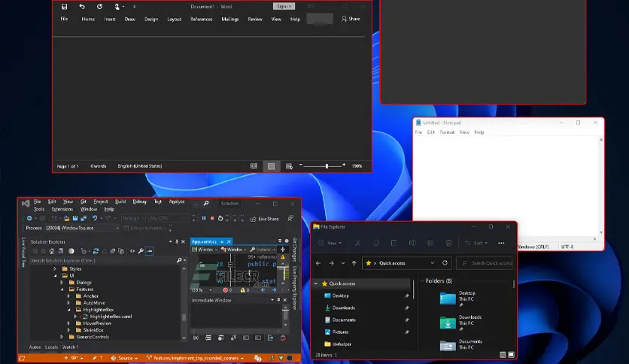Open the Word Home tab
This screenshot has width=629, height=364.
pos(88,19)
